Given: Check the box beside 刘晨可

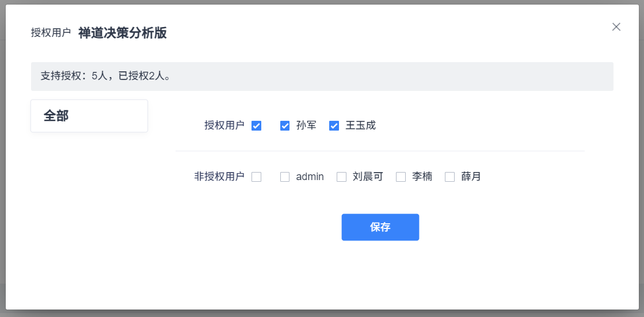Looking at the screenshot, I should [341, 177].
